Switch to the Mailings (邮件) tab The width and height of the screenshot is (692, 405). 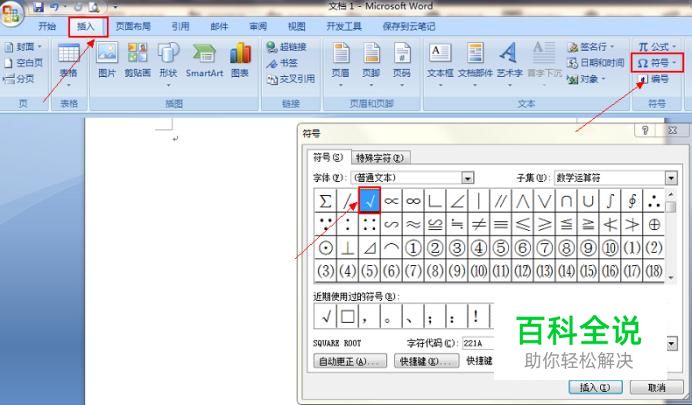(x=219, y=26)
